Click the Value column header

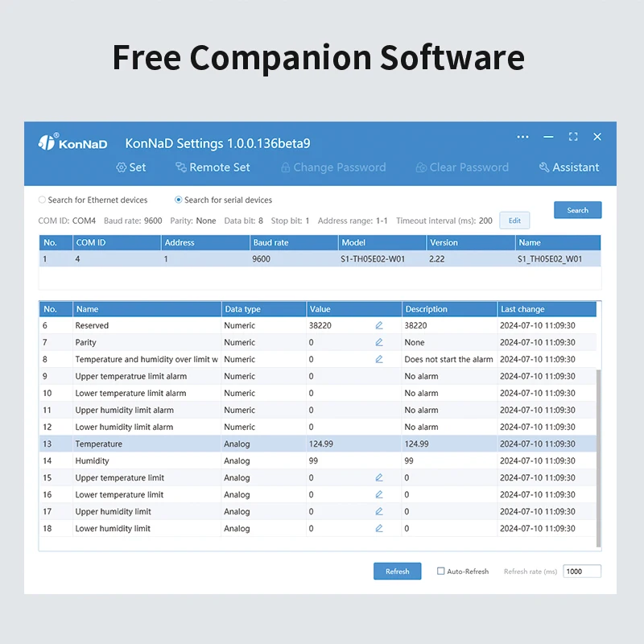click(x=354, y=309)
